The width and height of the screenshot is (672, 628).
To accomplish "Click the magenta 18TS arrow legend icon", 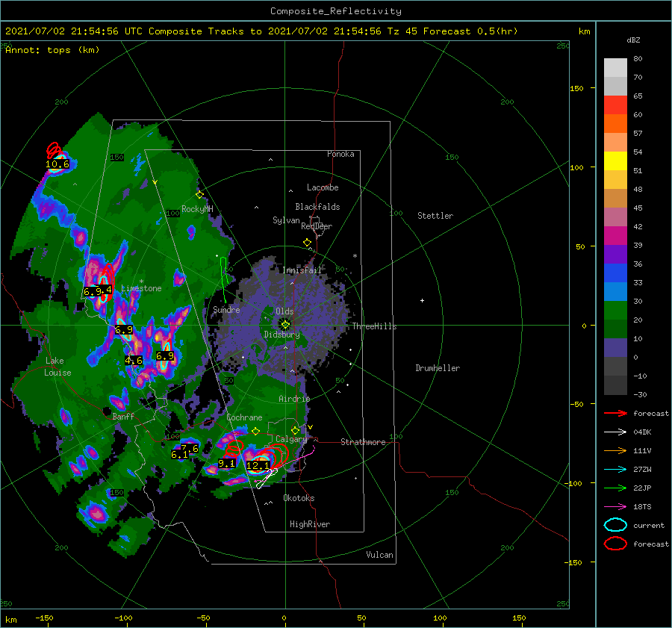I will tap(615, 507).
